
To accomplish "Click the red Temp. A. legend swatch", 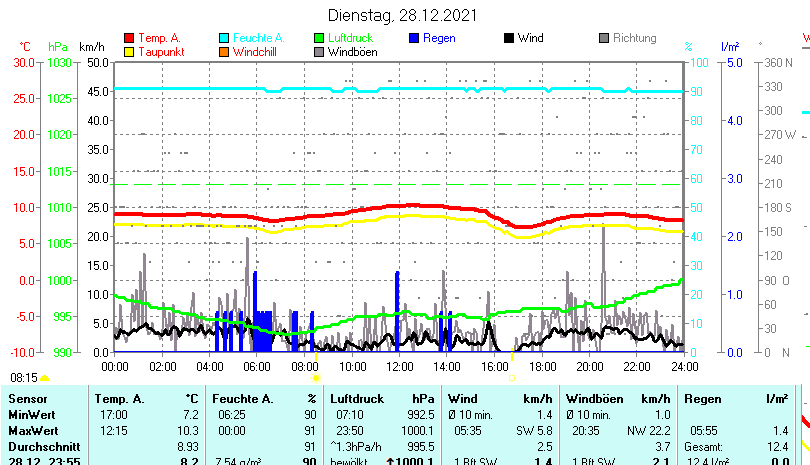I will pos(129,38).
